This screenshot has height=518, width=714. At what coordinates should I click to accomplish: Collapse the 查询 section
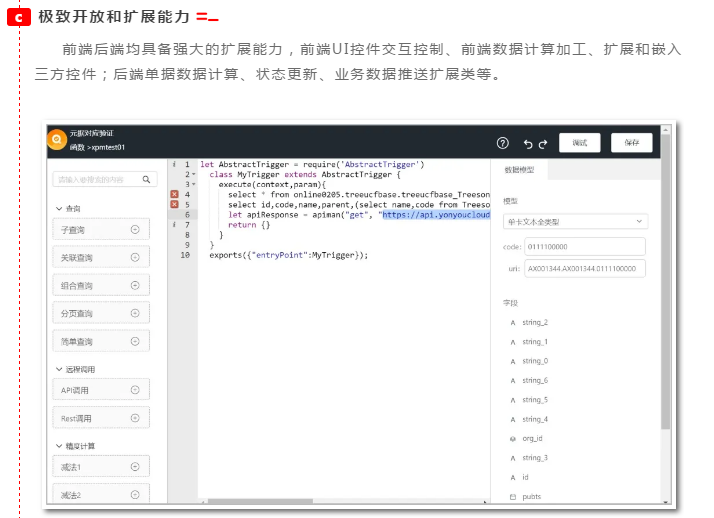point(59,209)
